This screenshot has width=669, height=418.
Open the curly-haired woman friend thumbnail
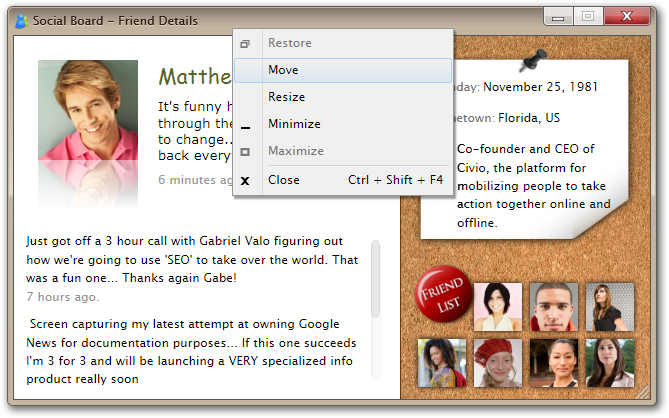tap(441, 362)
